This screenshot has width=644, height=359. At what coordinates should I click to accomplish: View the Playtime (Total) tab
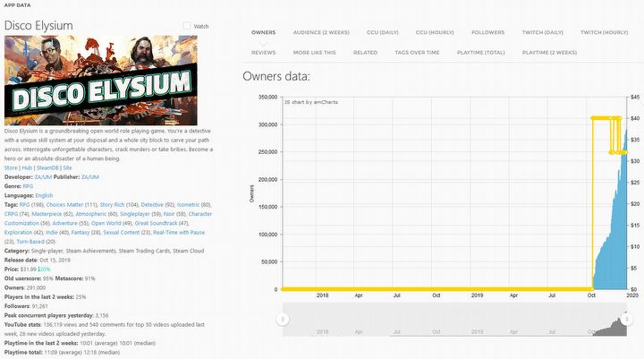click(x=482, y=52)
